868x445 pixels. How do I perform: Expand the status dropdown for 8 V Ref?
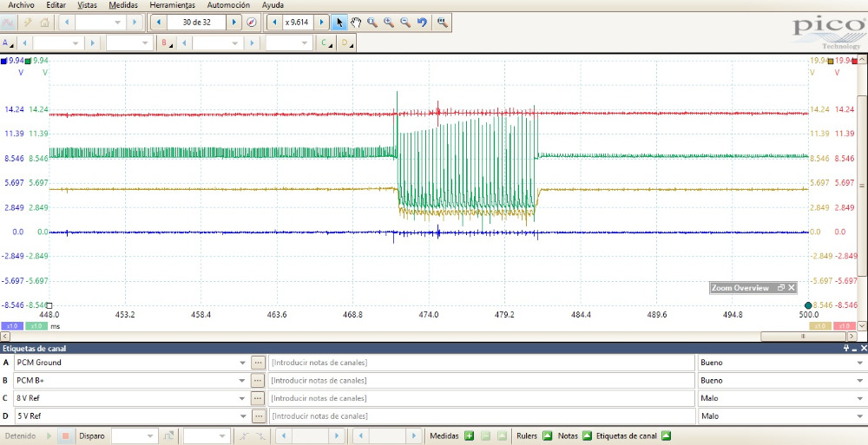[860, 398]
